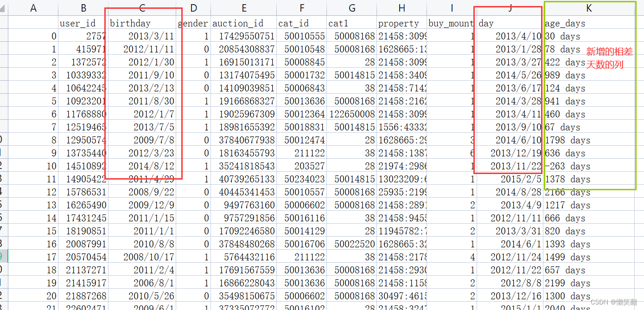Select age_days cell -263 days
The image size is (644, 310).
589,166
